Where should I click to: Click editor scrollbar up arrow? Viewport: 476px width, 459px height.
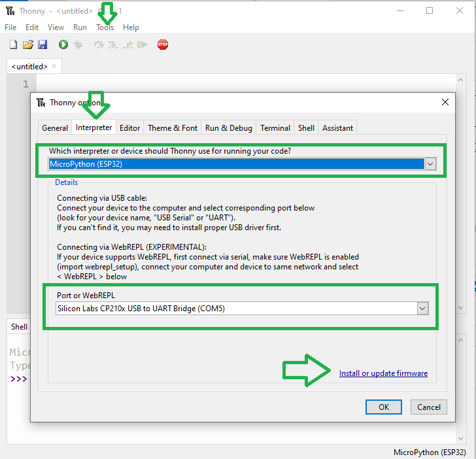click(x=460, y=80)
